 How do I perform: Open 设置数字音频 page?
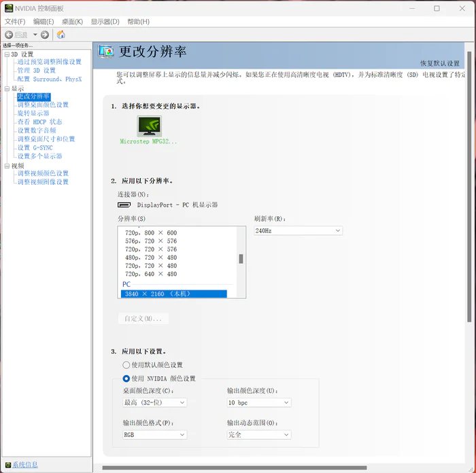(37, 130)
